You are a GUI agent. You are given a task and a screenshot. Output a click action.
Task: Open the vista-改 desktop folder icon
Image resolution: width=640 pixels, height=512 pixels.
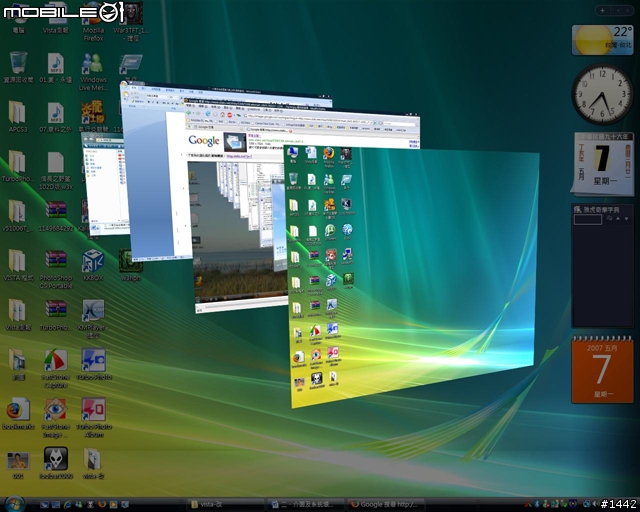[93, 463]
